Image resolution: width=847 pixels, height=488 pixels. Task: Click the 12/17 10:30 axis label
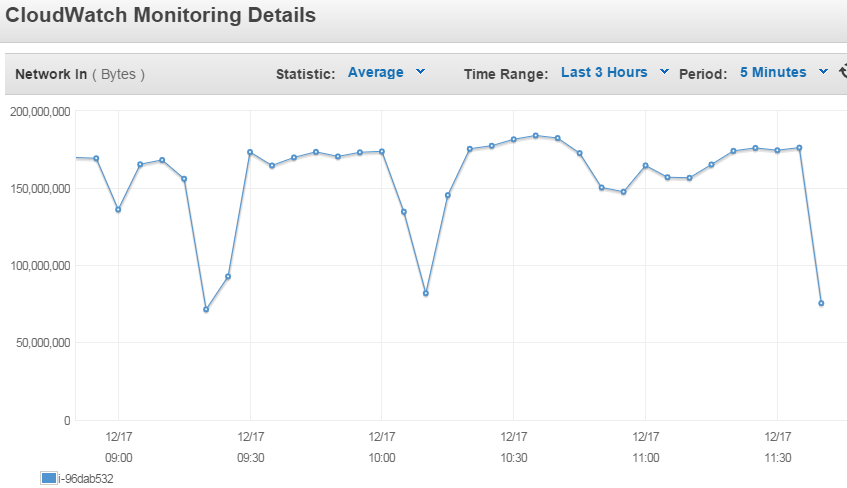(514, 447)
